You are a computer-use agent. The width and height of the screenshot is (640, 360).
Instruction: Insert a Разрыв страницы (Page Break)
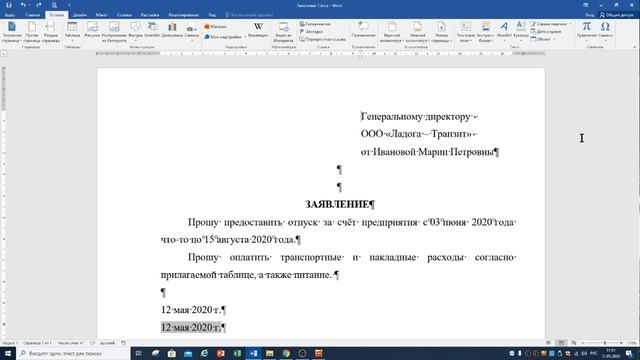51,32
